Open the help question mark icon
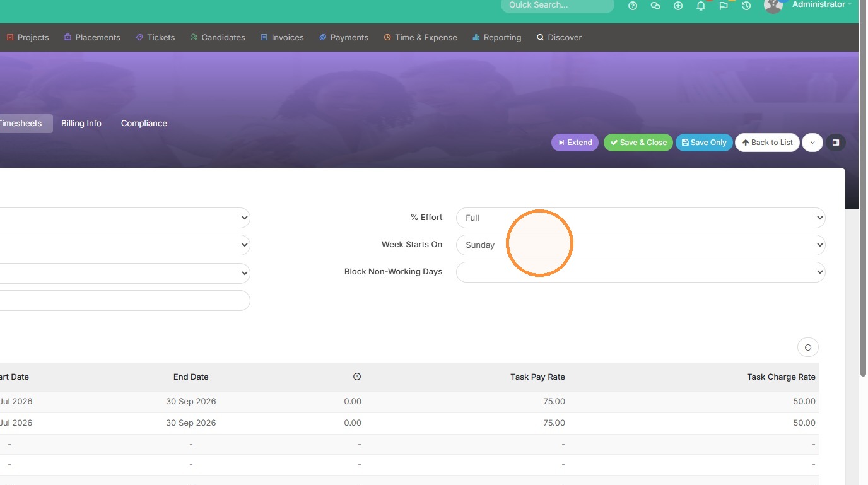Image resolution: width=868 pixels, height=485 pixels. 633,6
